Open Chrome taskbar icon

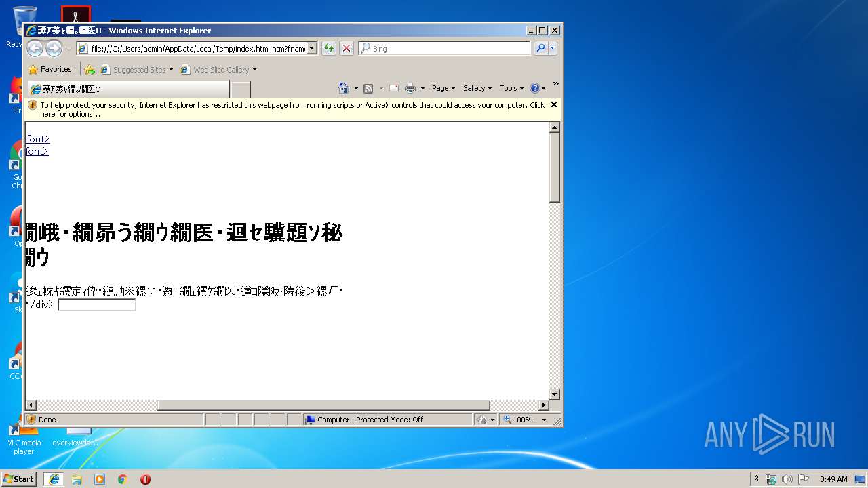coord(123,479)
